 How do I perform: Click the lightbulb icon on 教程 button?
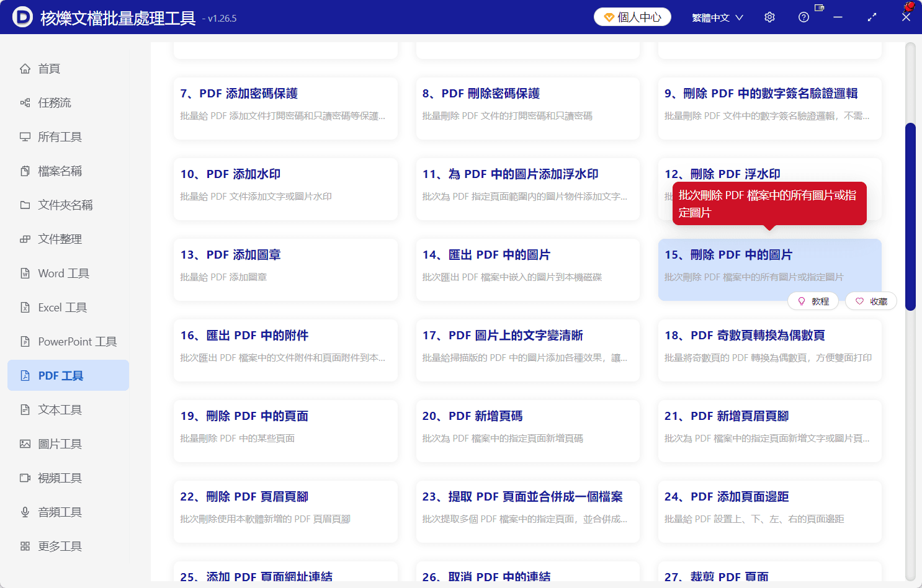[802, 301]
